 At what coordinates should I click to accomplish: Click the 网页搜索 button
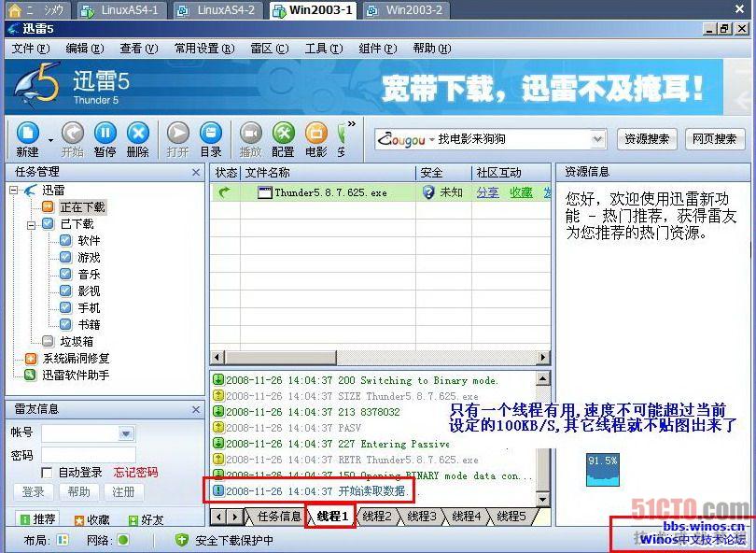click(715, 139)
